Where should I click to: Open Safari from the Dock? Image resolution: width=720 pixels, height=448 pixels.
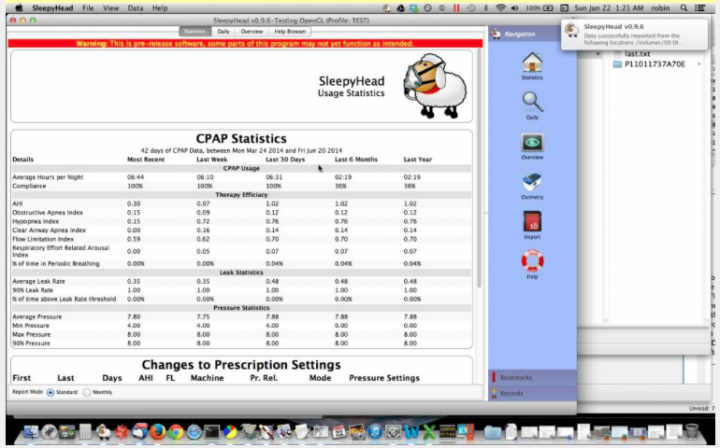[x=194, y=432]
